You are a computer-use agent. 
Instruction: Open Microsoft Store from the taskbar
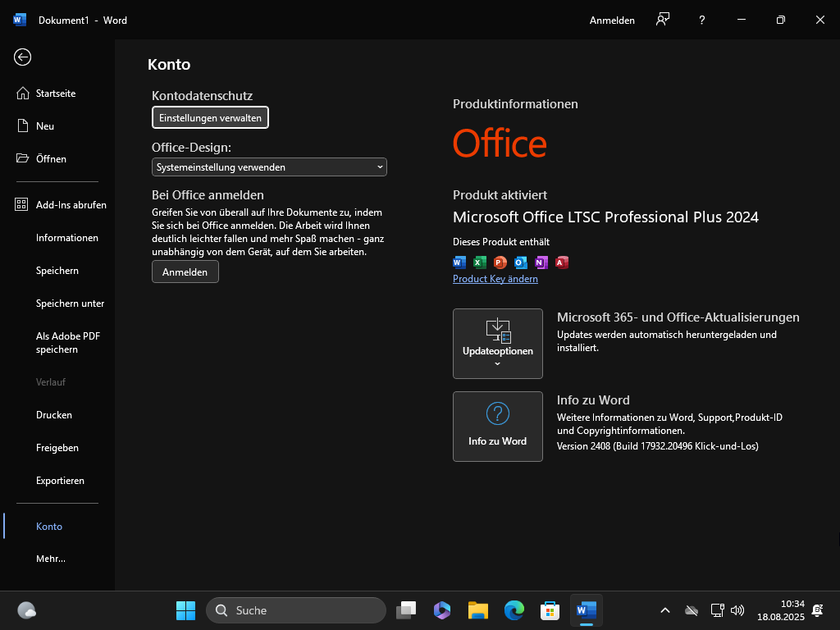click(x=550, y=610)
